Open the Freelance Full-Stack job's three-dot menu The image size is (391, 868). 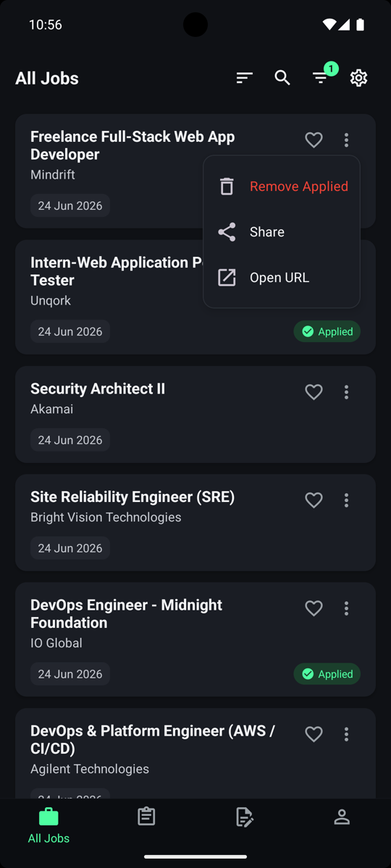(x=346, y=140)
